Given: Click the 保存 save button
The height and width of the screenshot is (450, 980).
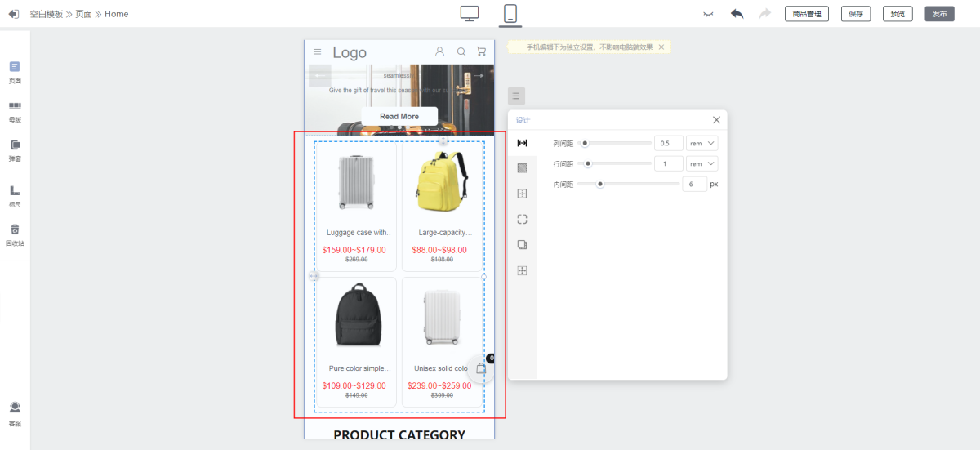Looking at the screenshot, I should click(x=856, y=14).
